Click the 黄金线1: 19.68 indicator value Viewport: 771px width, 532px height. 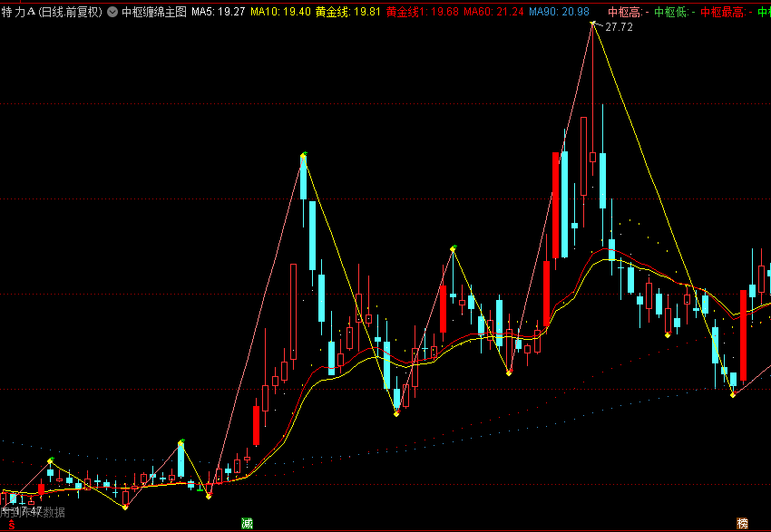pyautogui.click(x=423, y=12)
